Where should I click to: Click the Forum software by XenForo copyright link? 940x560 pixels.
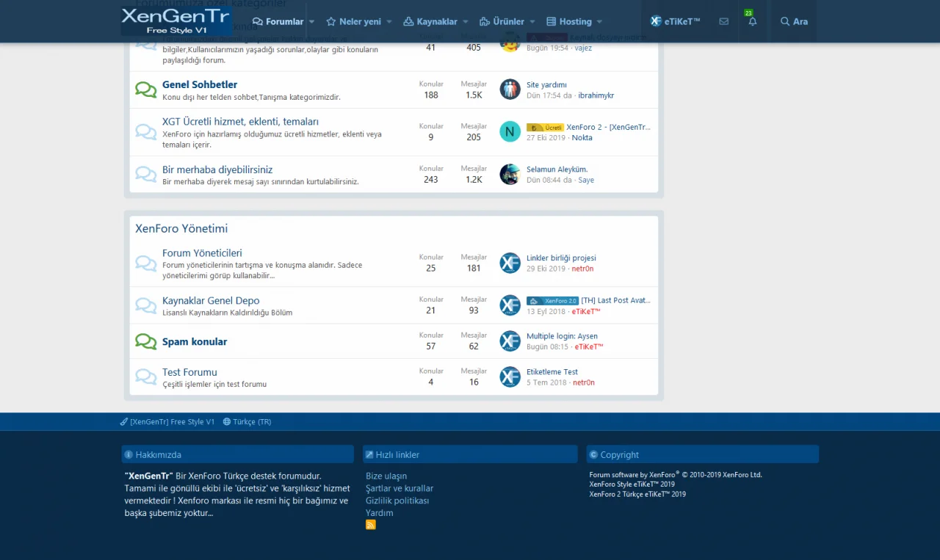676,475
